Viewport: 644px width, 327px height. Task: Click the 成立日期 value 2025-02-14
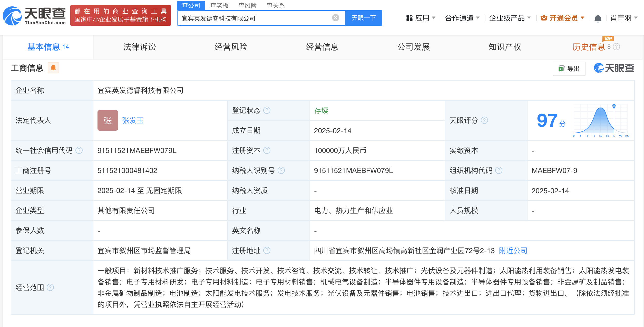coord(333,131)
